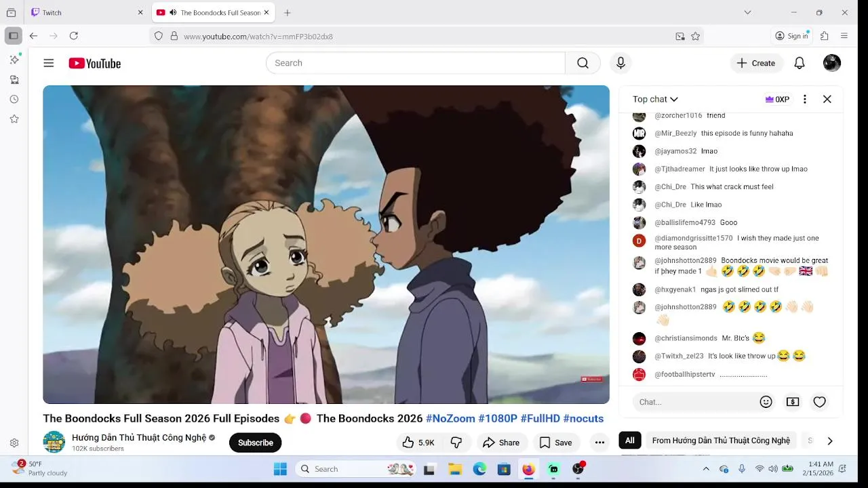
Task: Open Hướng Dẫn Thủ Thuật Công Nghệ channel
Action: (139, 438)
